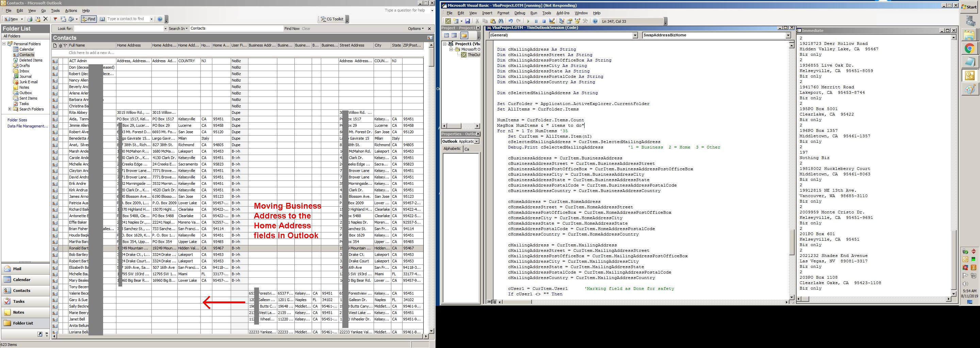The height and width of the screenshot is (348, 980).
Task: Click the red Follow Up flag icon
Action: click(55, 19)
